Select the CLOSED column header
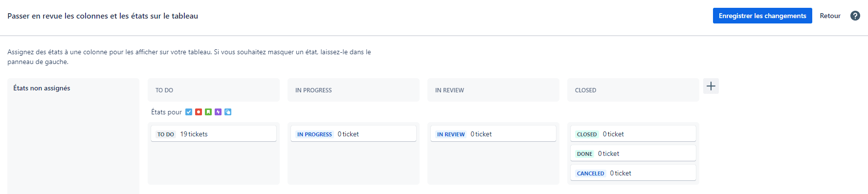 pos(633,90)
